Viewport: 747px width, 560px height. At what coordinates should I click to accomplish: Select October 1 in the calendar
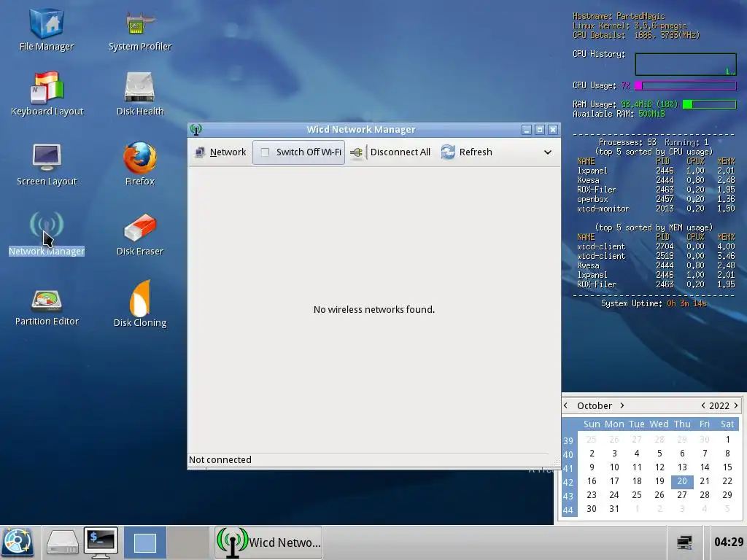727,440
